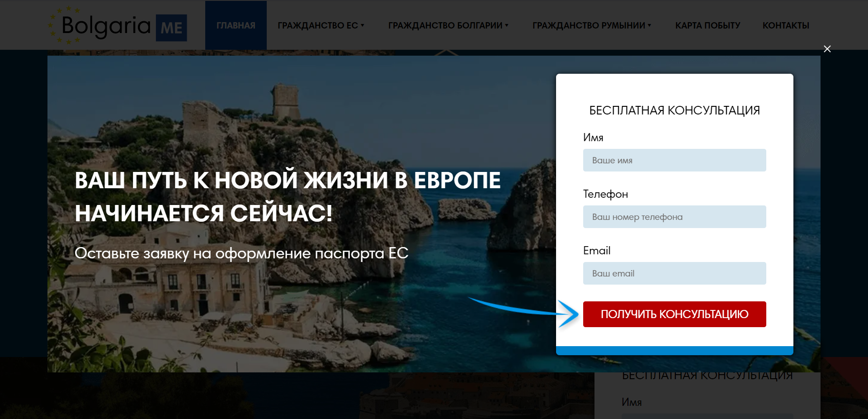868x419 pixels.
Task: Click the Ваш email input field
Action: click(674, 273)
